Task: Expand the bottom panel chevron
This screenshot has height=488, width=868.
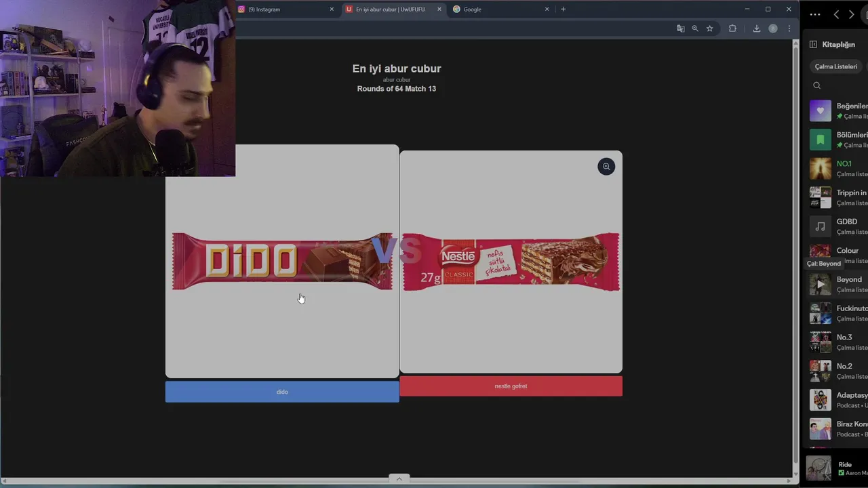Action: tap(399, 479)
